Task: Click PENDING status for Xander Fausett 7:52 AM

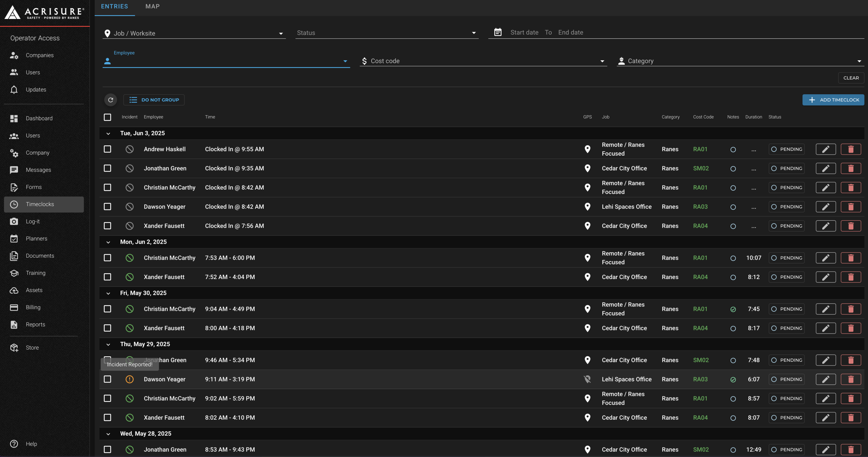Action: (787, 277)
